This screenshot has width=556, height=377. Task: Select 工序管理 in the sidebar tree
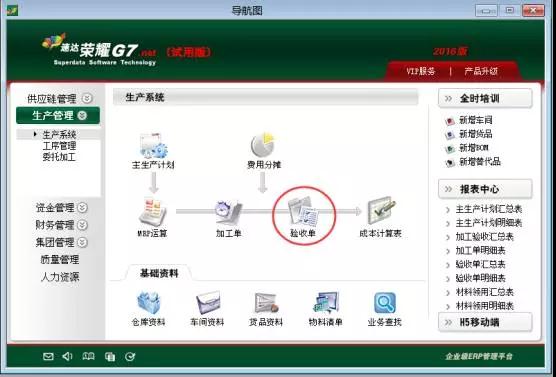[59, 146]
